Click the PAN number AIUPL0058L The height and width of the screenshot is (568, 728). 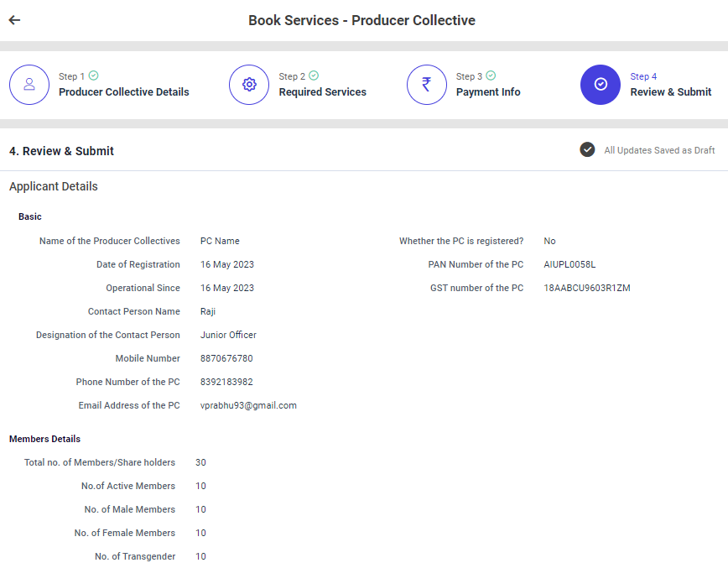click(x=569, y=264)
